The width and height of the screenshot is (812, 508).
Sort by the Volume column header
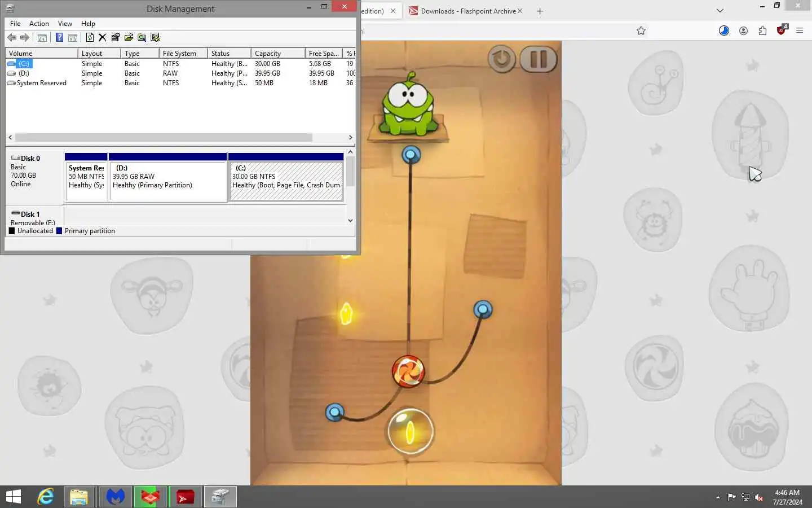41,53
